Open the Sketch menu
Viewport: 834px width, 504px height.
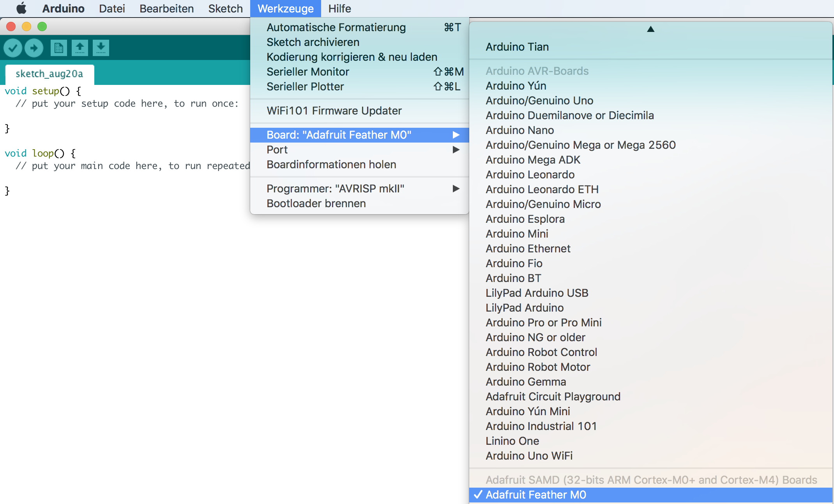pyautogui.click(x=225, y=9)
